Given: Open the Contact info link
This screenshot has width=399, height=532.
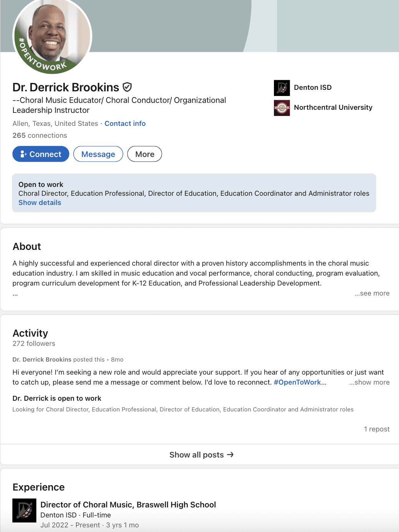Looking at the screenshot, I should [x=125, y=124].
